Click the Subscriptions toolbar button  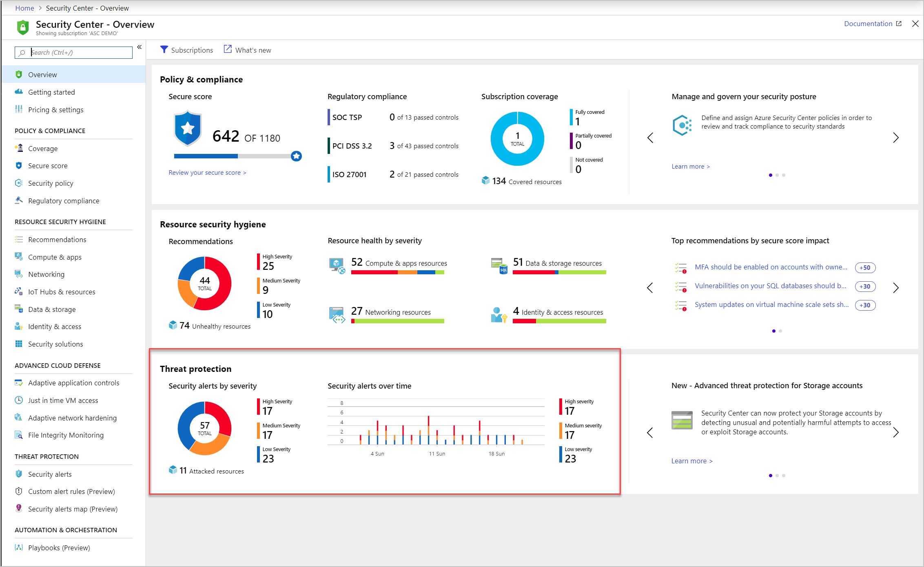click(186, 50)
